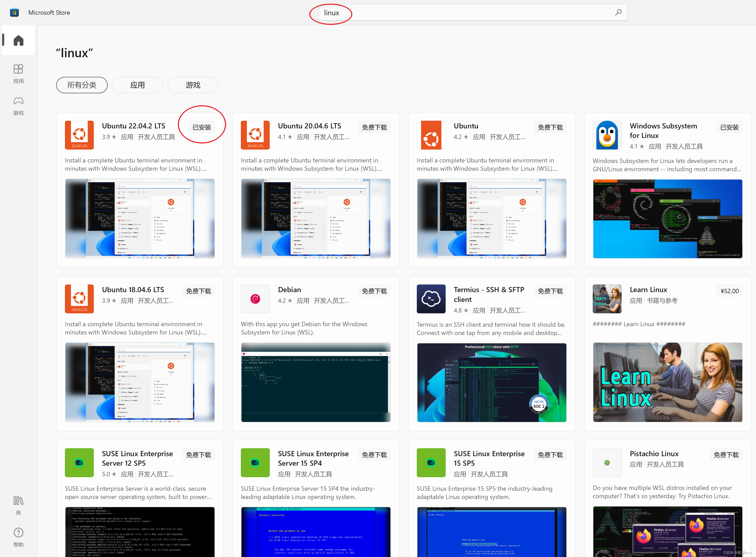The image size is (756, 557).
Task: Click 免费下载 for Termius SSH client
Action: (x=550, y=291)
